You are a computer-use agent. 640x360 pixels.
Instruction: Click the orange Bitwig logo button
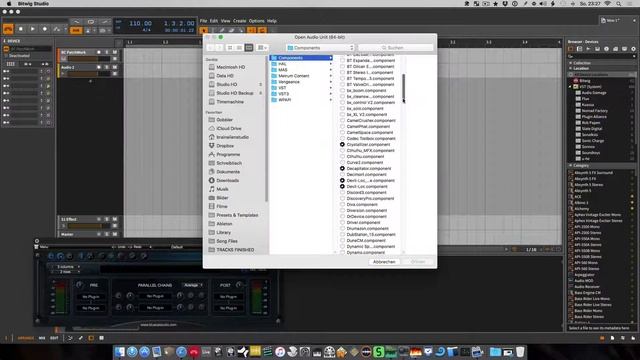[8, 29]
